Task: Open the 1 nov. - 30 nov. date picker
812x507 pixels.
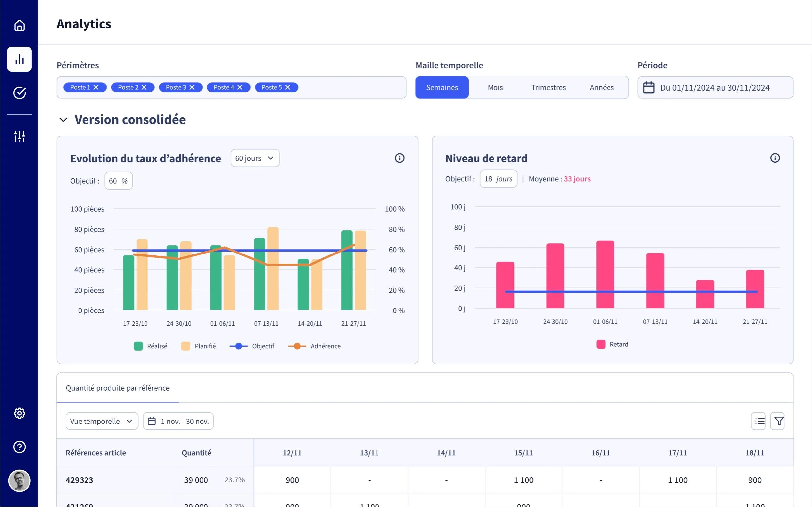Action: [178, 421]
